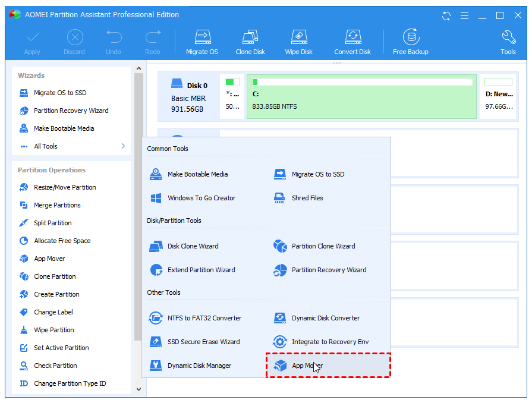
Task: Click the refresh icon in title bar
Action: 446,15
